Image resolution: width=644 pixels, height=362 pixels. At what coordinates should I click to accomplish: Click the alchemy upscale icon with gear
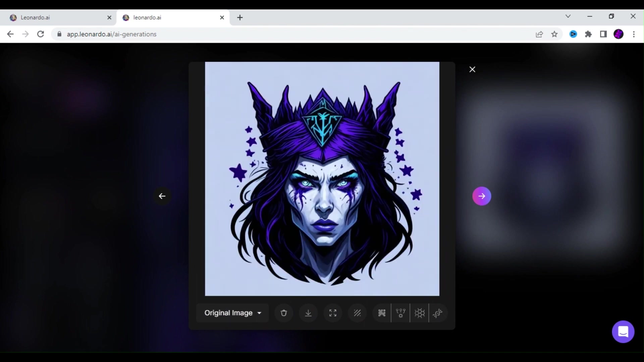point(400,313)
